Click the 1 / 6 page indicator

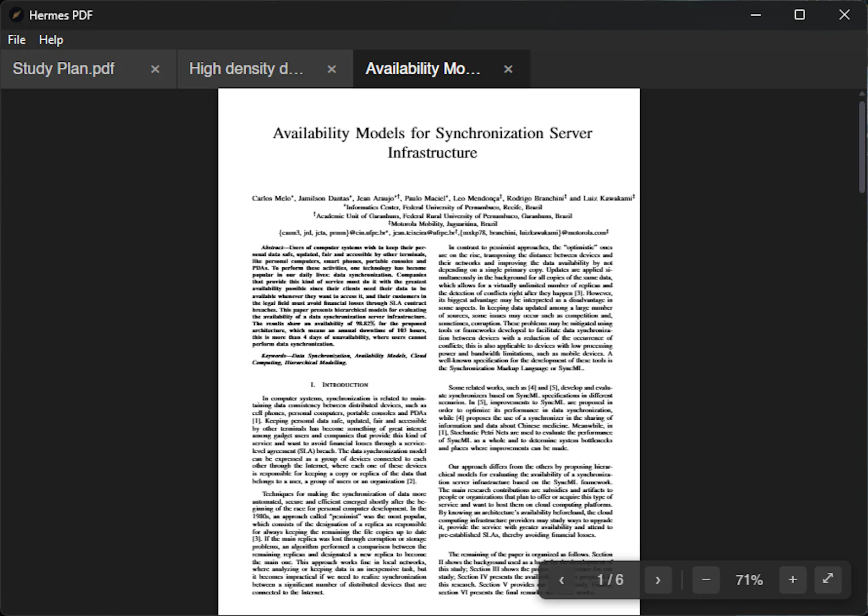coord(610,580)
